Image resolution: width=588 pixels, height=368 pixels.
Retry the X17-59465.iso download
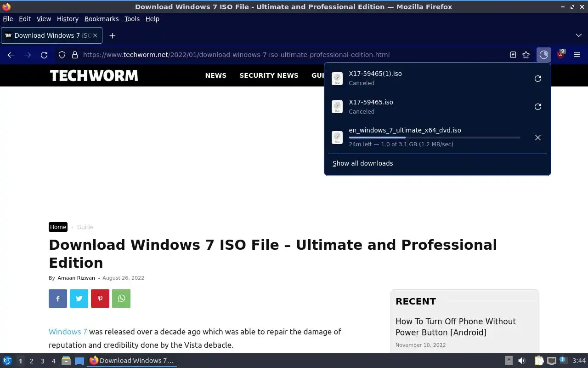coord(537,107)
